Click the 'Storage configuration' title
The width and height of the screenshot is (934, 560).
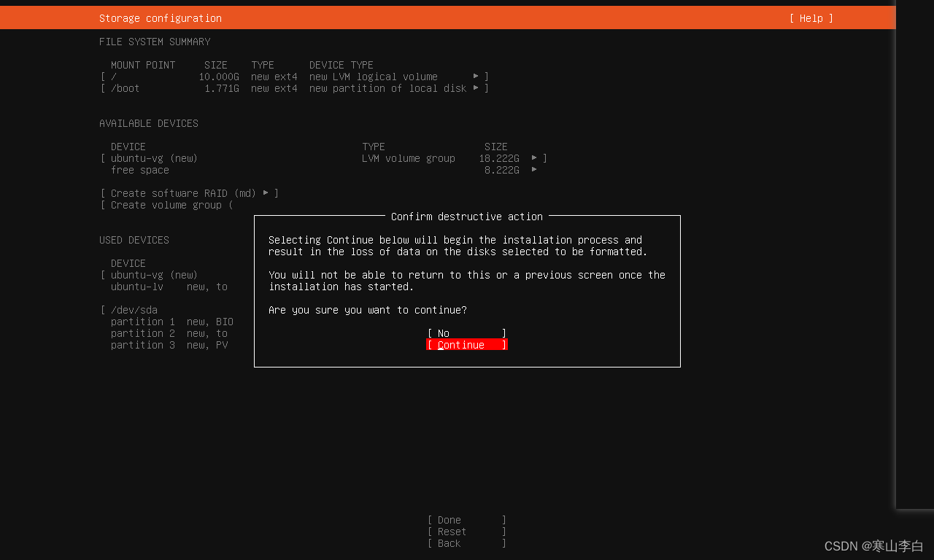(161, 18)
